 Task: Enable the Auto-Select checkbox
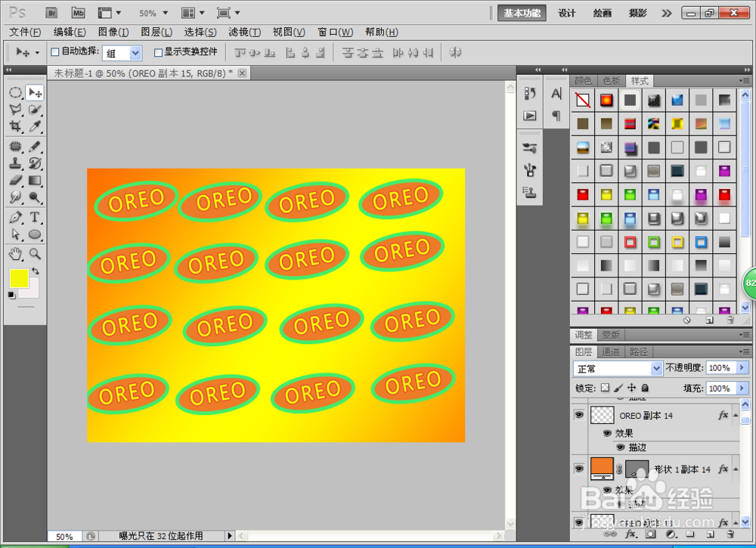[x=55, y=52]
